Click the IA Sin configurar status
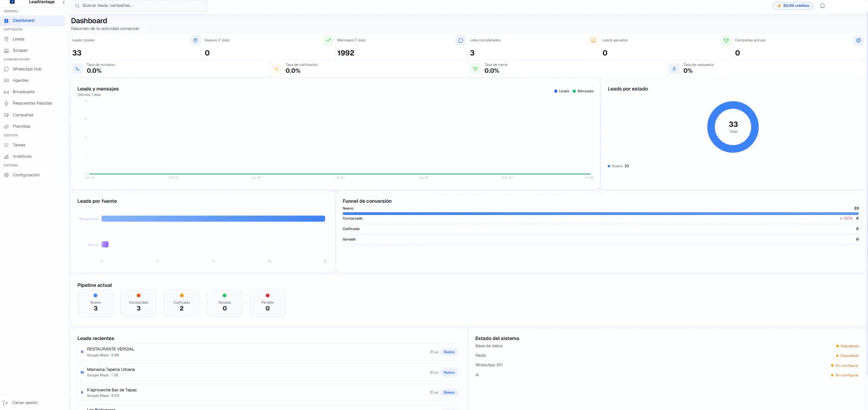Image resolution: width=868 pixels, height=410 pixels. coord(845,375)
